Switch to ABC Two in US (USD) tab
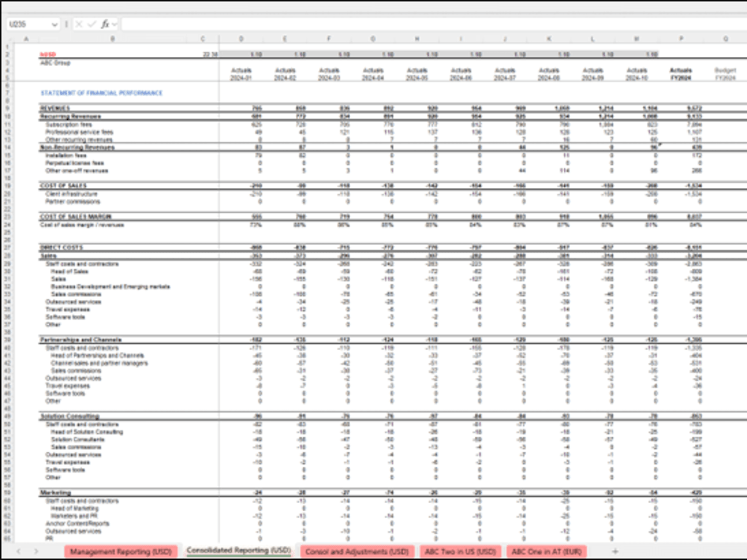This screenshot has width=747, height=560. coord(460,552)
